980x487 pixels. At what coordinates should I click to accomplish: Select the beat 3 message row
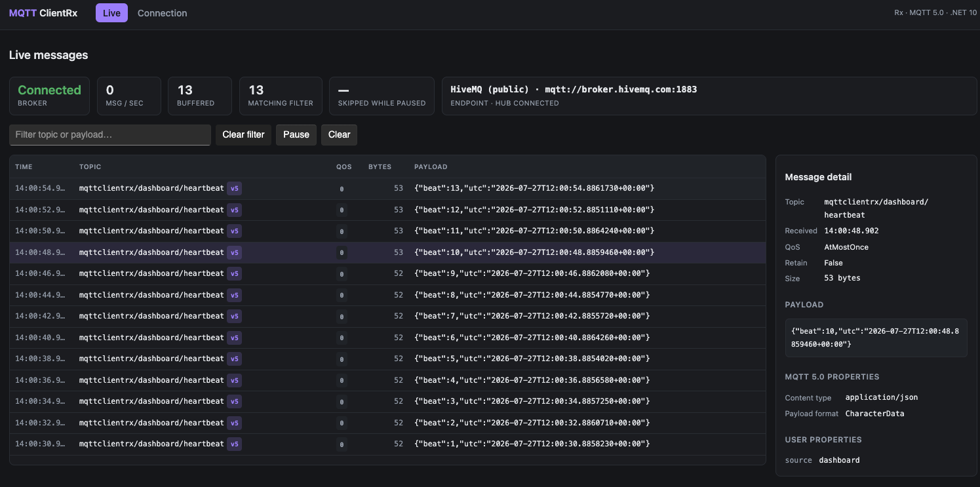coord(387,402)
